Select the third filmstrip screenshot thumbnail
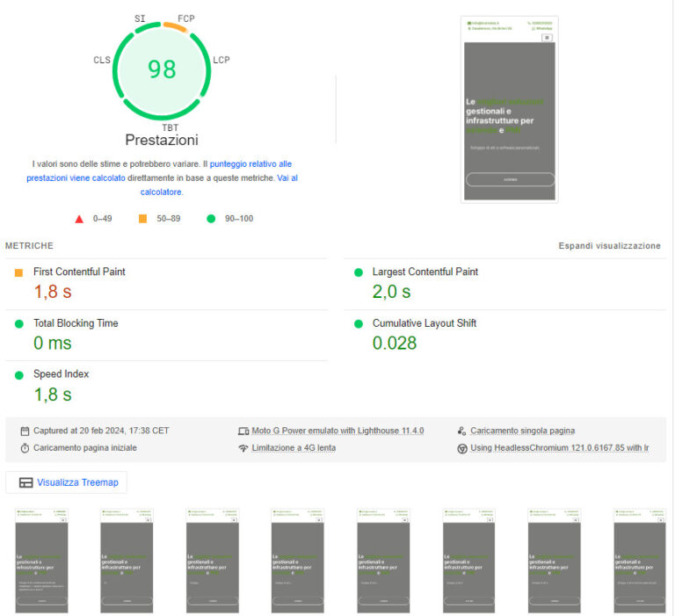Screen dimensions: 675x616 pyautogui.click(x=212, y=561)
